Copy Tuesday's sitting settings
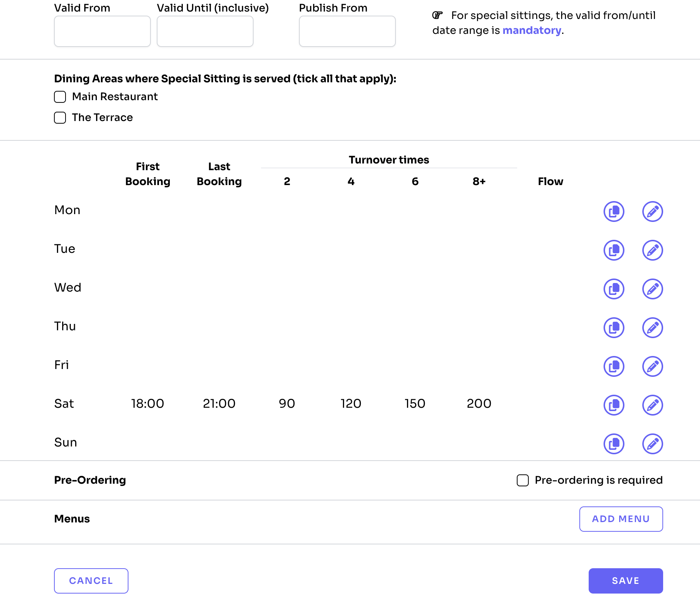The height and width of the screenshot is (601, 700). [x=614, y=250]
